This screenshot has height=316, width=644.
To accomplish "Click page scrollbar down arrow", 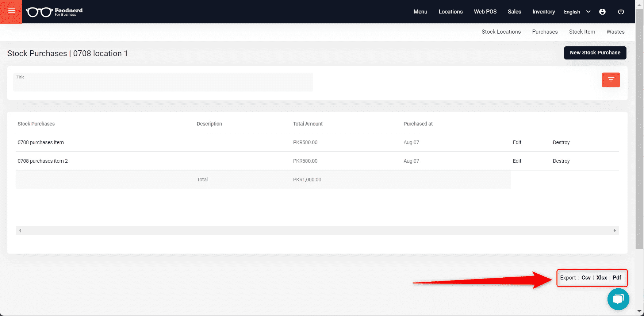I will [x=639, y=311].
